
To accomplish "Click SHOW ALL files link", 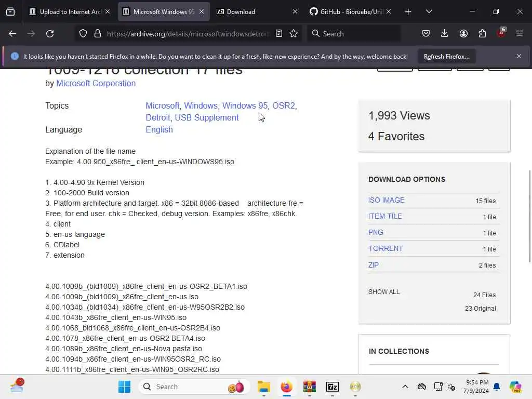I will coord(384,292).
